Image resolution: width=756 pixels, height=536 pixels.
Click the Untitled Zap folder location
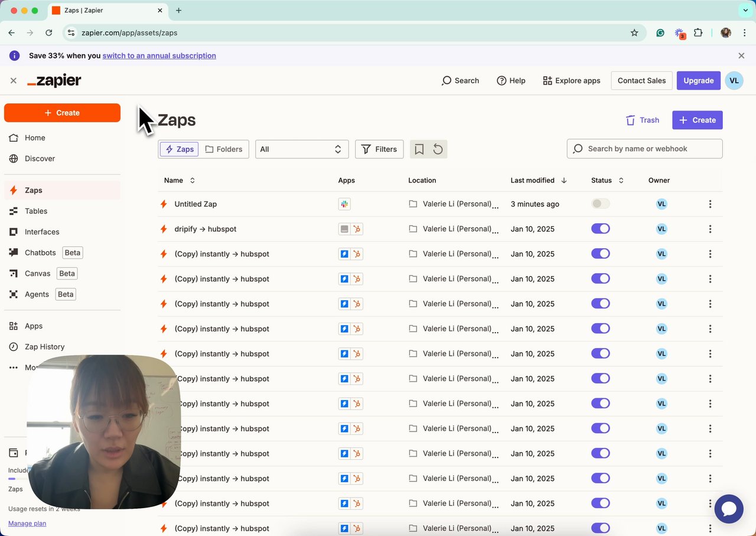click(x=453, y=204)
